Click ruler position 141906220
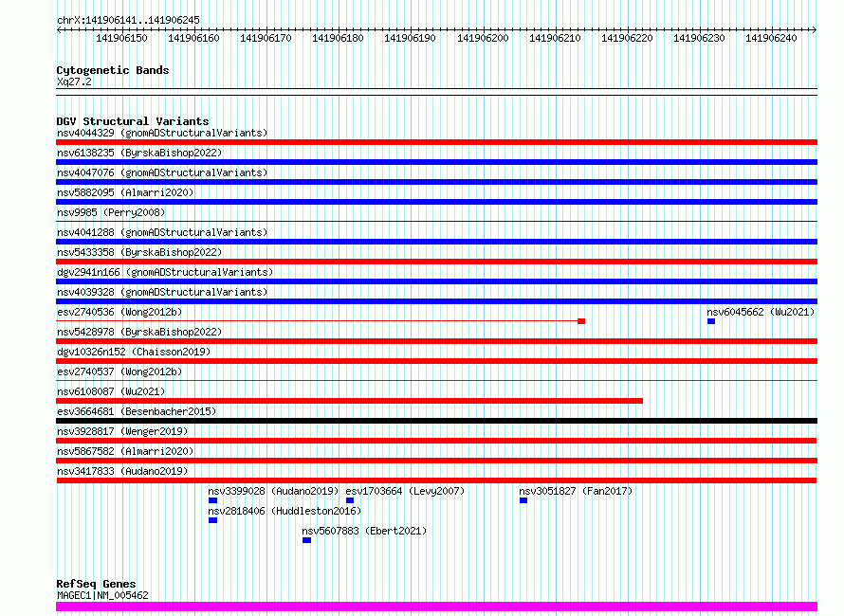The width and height of the screenshot is (844, 616). click(x=627, y=38)
